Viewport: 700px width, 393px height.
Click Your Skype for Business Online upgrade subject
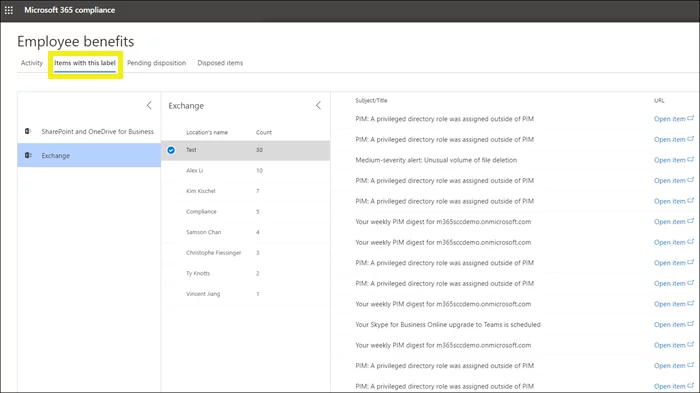click(x=448, y=325)
